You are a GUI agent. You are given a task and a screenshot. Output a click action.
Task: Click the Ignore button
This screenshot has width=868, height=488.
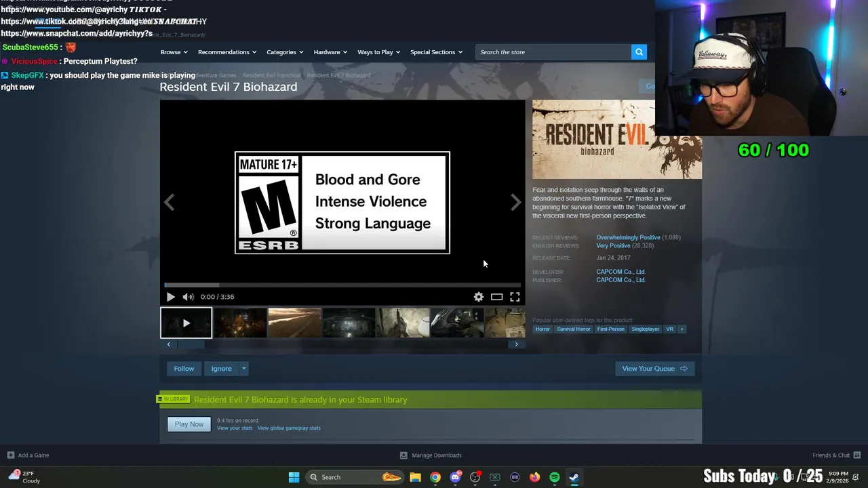click(221, 369)
